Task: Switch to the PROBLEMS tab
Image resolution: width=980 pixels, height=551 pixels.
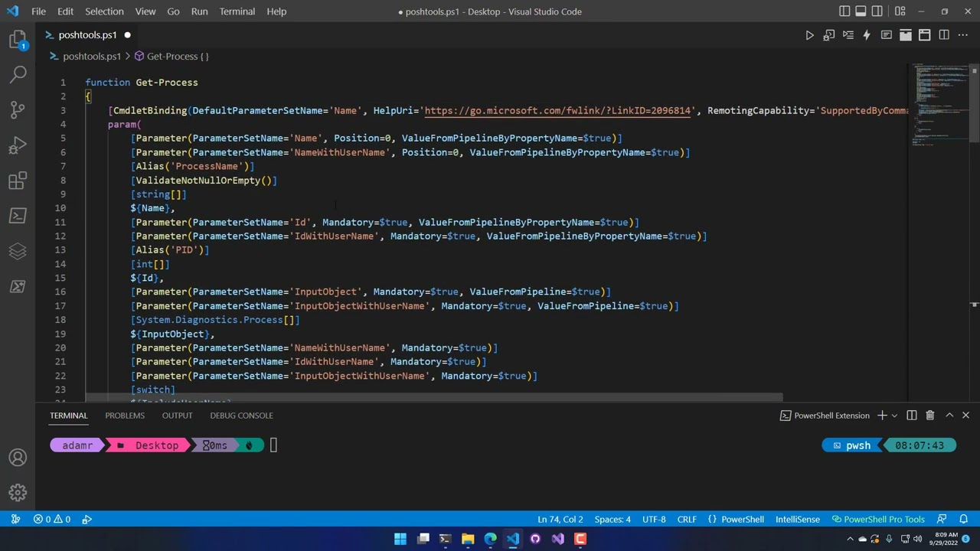Action: click(125, 416)
